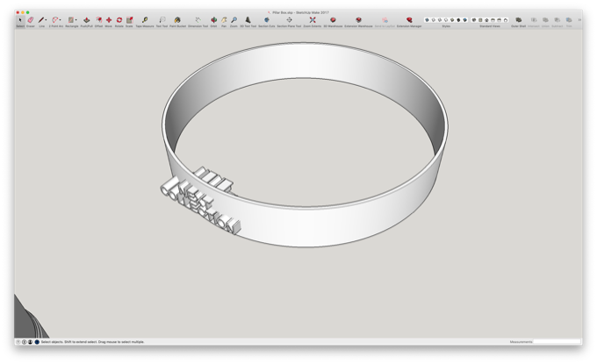Image resolution: width=597 pixels, height=364 pixels.
Task: Toggle Section Cuts display
Action: 267,20
